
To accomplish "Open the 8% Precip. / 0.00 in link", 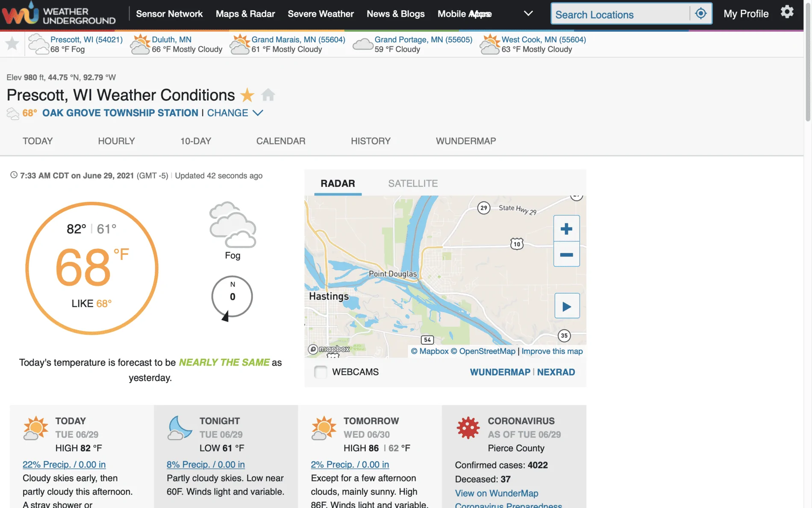I will click(x=206, y=464).
